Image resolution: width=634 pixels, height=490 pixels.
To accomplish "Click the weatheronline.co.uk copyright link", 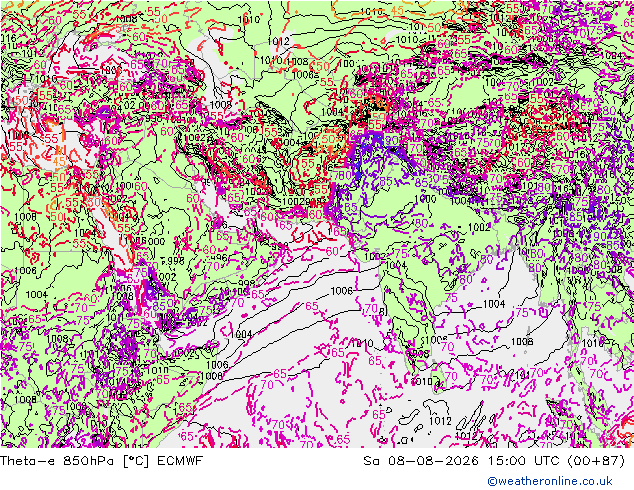I will click(550, 481).
